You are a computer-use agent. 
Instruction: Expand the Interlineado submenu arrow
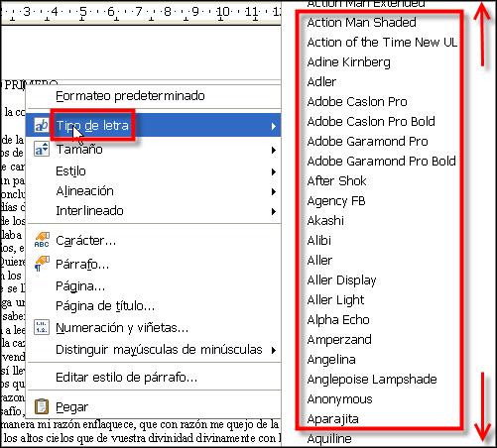(274, 211)
